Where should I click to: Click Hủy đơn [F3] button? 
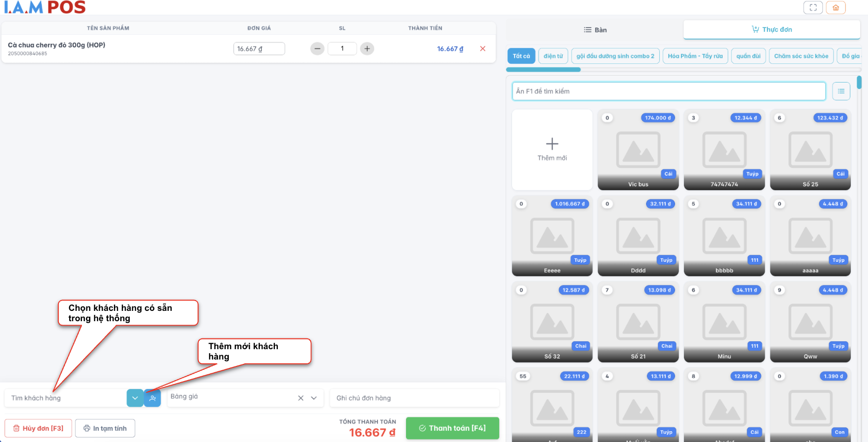[x=38, y=428]
